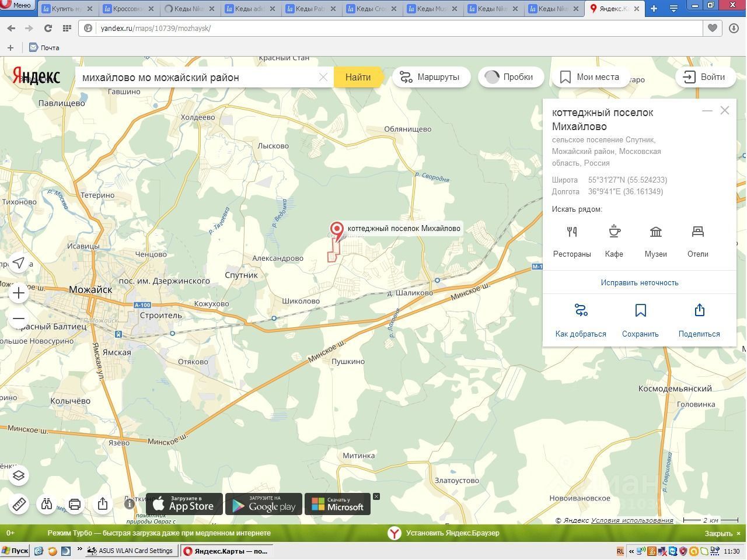The width and height of the screenshot is (747, 560).
Task: Go forward to next page
Action: tap(29, 28)
